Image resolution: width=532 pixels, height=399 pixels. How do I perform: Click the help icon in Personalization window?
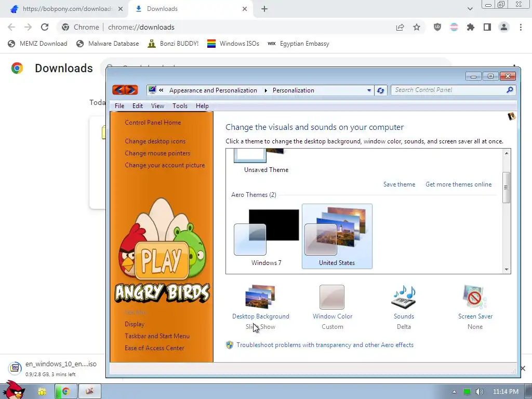[x=511, y=117]
